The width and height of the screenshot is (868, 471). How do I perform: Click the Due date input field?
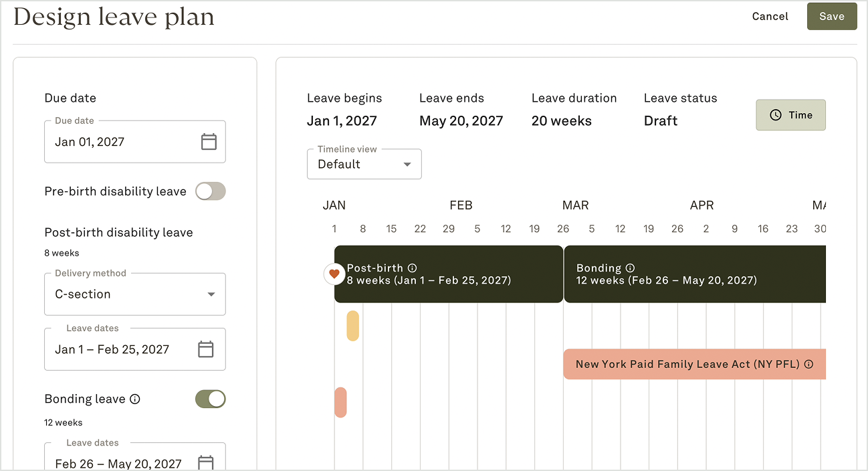[x=135, y=142]
